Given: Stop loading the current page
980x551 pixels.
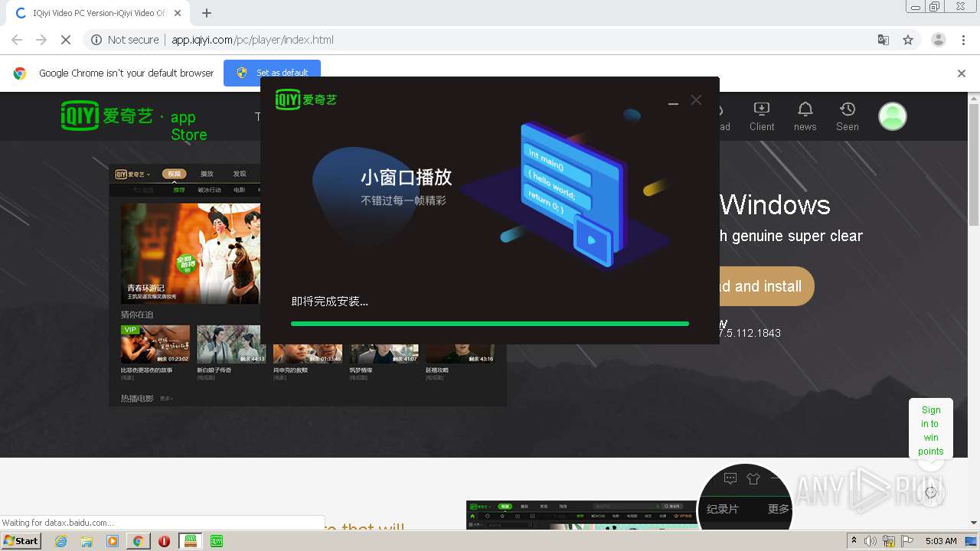Looking at the screenshot, I should (66, 40).
